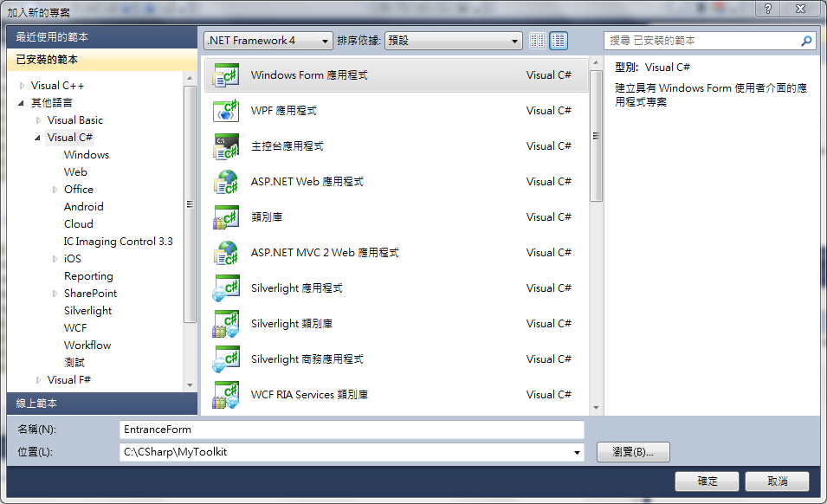Image resolution: width=827 pixels, height=504 pixels.
Task: Click the search magnifier icon
Action: point(806,41)
